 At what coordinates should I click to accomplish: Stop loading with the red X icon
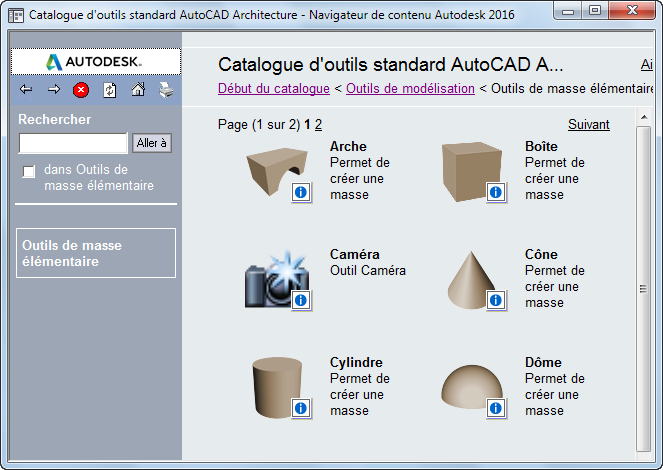81,90
